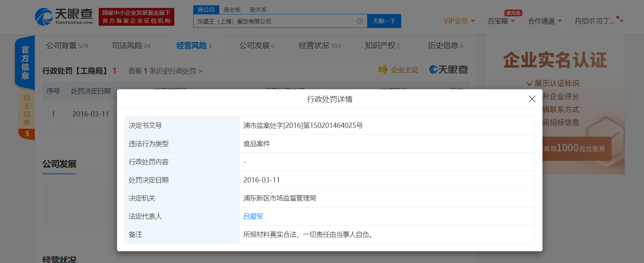
Task: Click the 食品案件 violation type value
Action: point(257,144)
